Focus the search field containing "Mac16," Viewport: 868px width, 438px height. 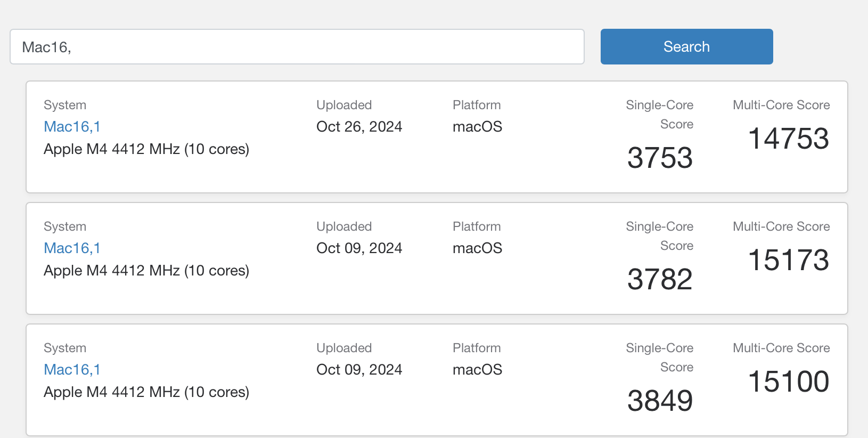[297, 47]
